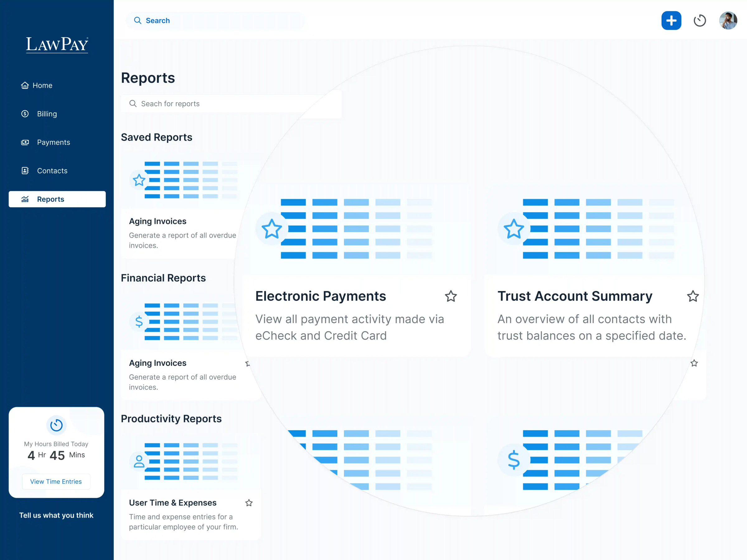Click Tell us what you think link
Image resolution: width=747 pixels, height=560 pixels.
coord(56,515)
